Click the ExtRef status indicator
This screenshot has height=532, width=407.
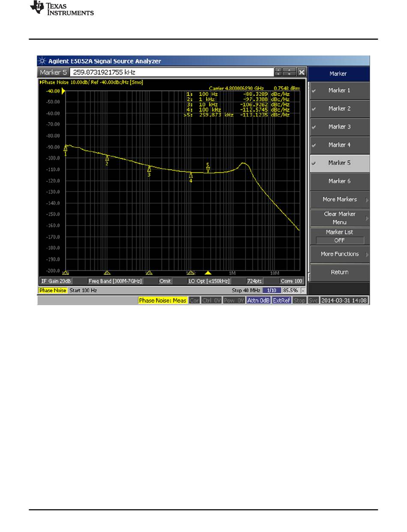281,301
